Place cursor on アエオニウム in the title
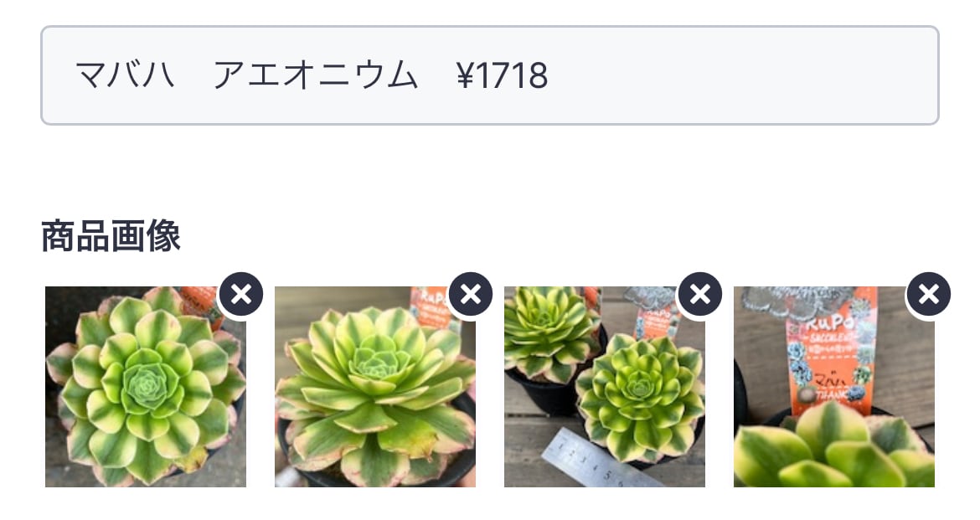980x520 pixels. tap(315, 75)
